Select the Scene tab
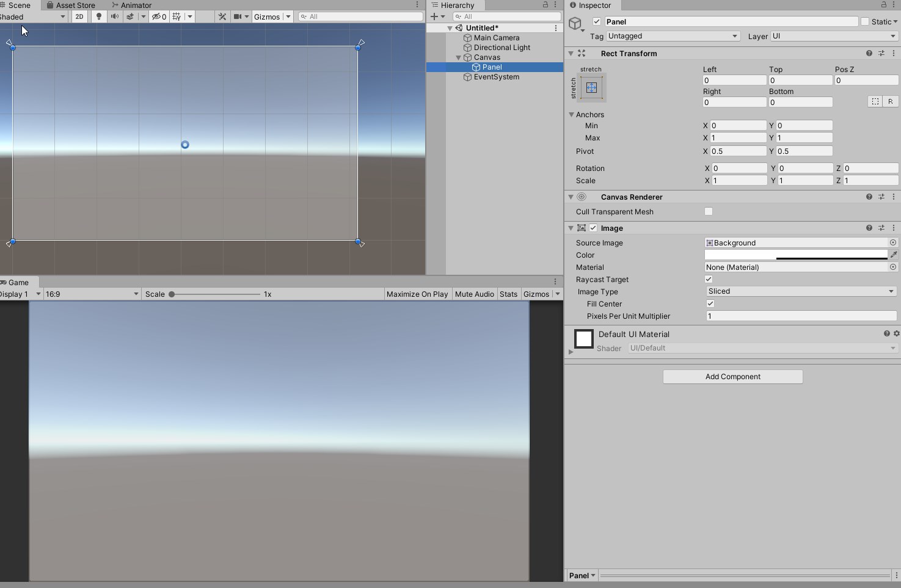Viewport: 901px width, 588px height. 17,5
